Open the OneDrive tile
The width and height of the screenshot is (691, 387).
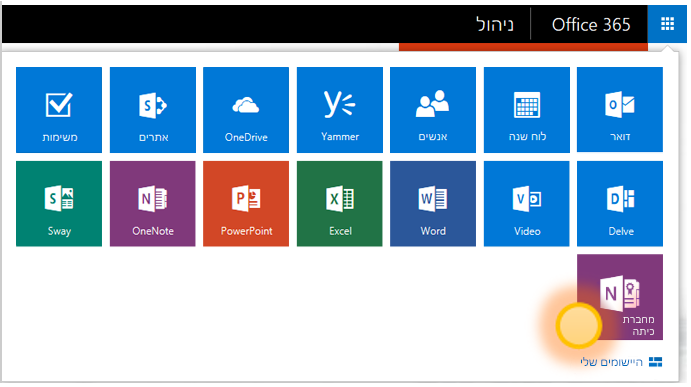tap(246, 110)
